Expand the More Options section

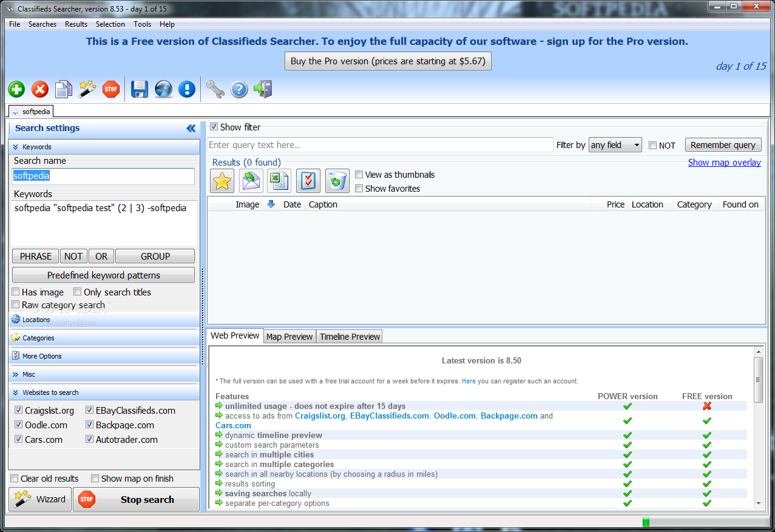tap(104, 356)
